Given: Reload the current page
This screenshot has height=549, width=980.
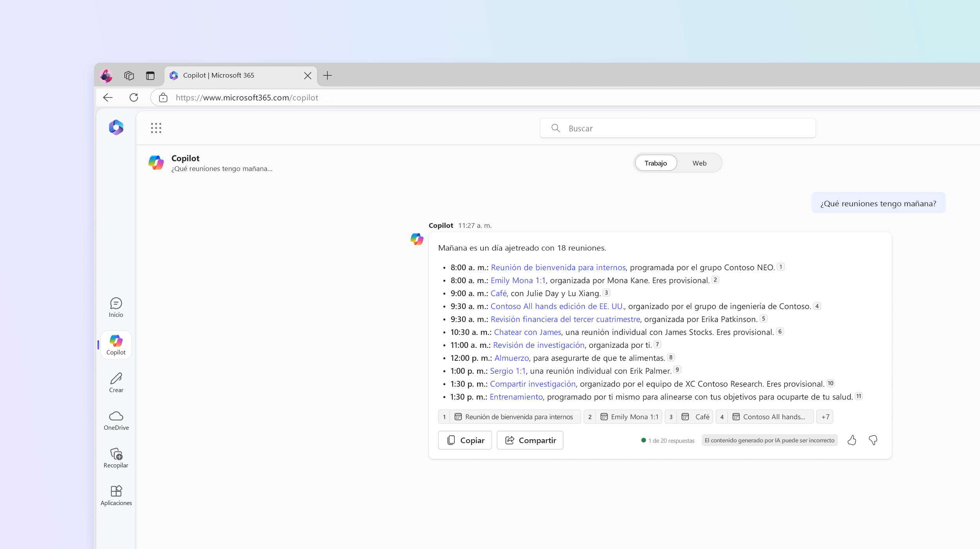Looking at the screenshot, I should [x=134, y=97].
